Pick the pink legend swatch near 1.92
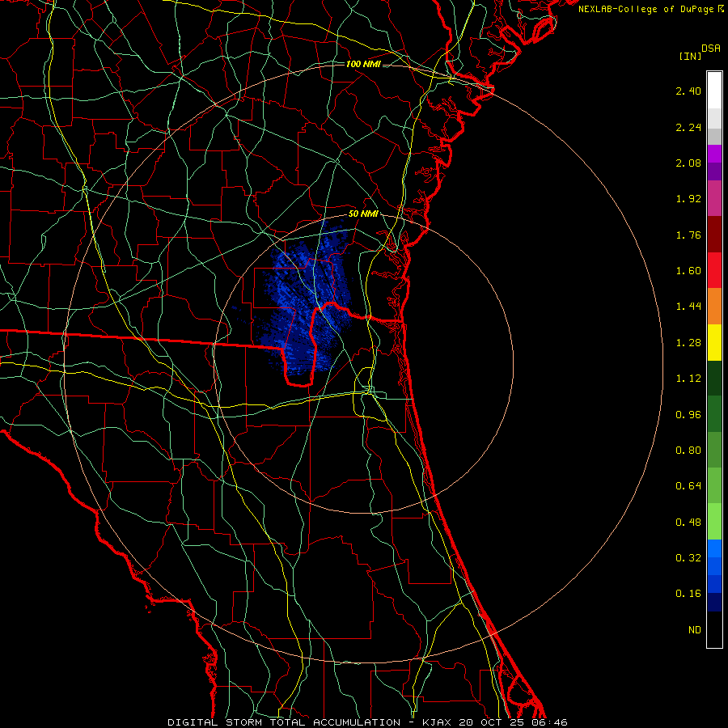The height and width of the screenshot is (728, 728). click(x=714, y=198)
